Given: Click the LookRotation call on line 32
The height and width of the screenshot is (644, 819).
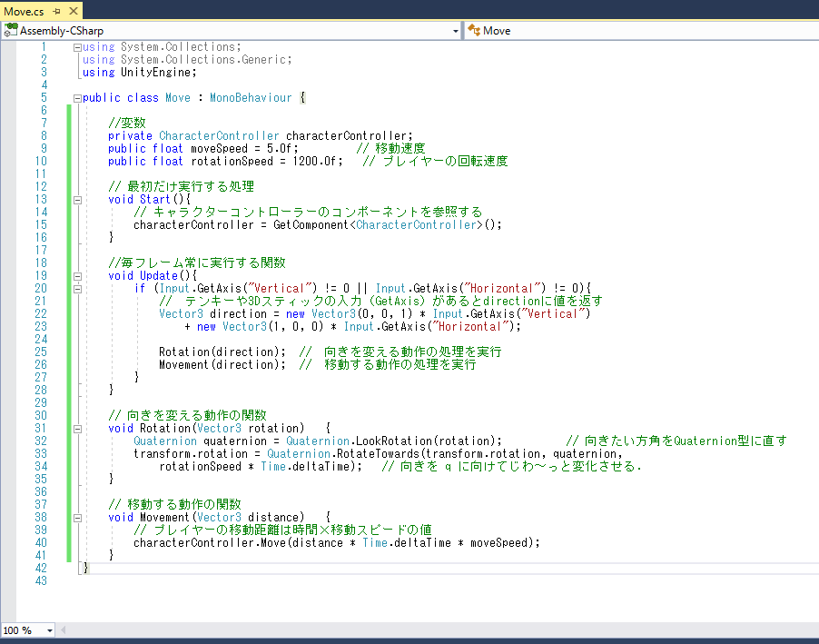Looking at the screenshot, I should 394,441.
